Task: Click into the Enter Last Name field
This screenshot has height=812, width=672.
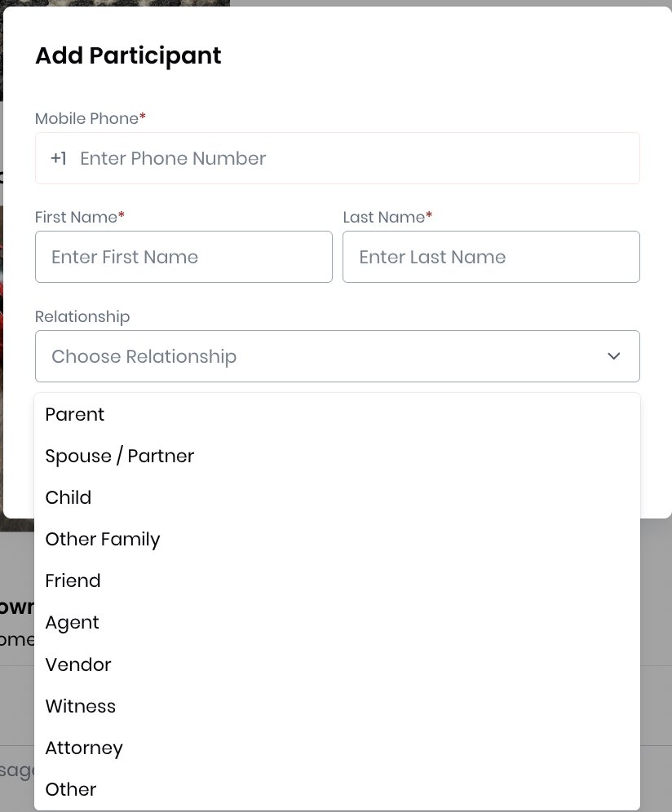Action: [491, 257]
